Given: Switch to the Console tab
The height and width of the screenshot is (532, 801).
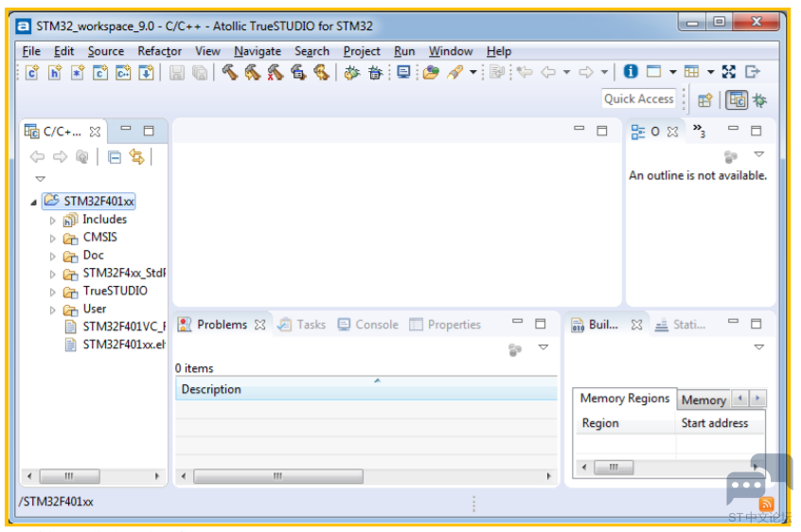Looking at the screenshot, I should (x=367, y=325).
